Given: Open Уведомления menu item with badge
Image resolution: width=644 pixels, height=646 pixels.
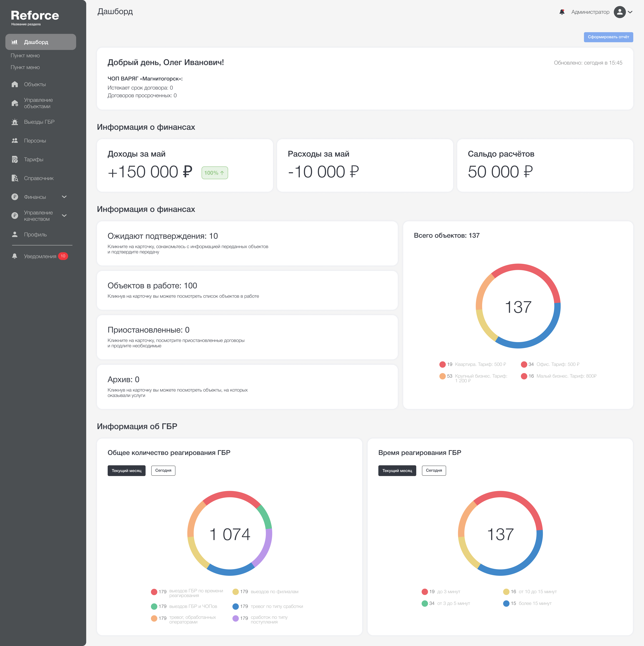Looking at the screenshot, I should click(39, 256).
